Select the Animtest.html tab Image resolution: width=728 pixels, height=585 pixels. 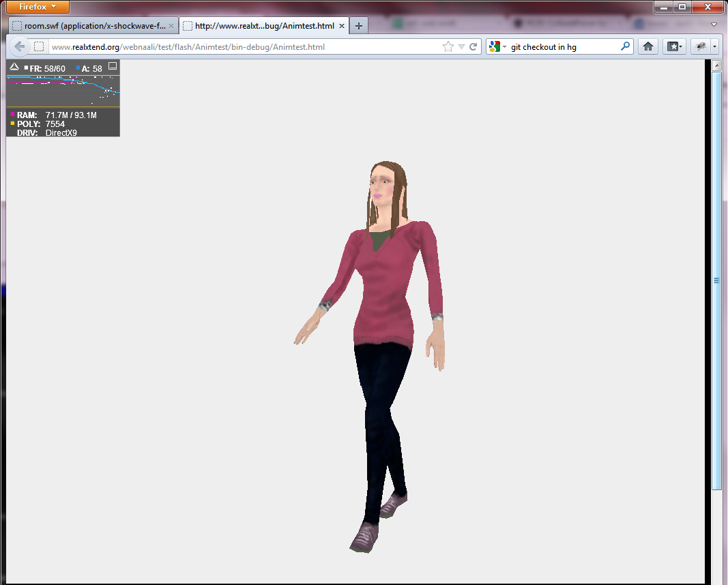click(264, 26)
